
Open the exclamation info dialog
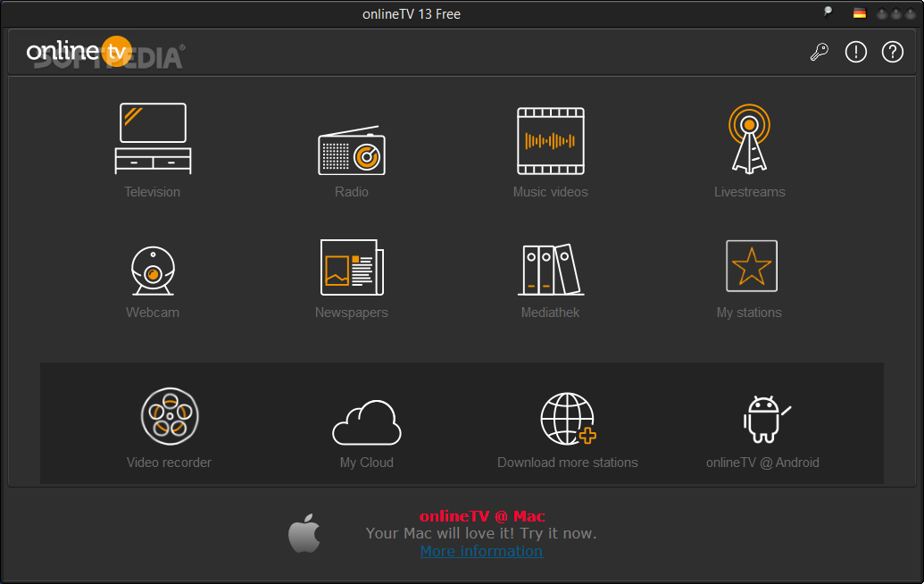pos(855,52)
